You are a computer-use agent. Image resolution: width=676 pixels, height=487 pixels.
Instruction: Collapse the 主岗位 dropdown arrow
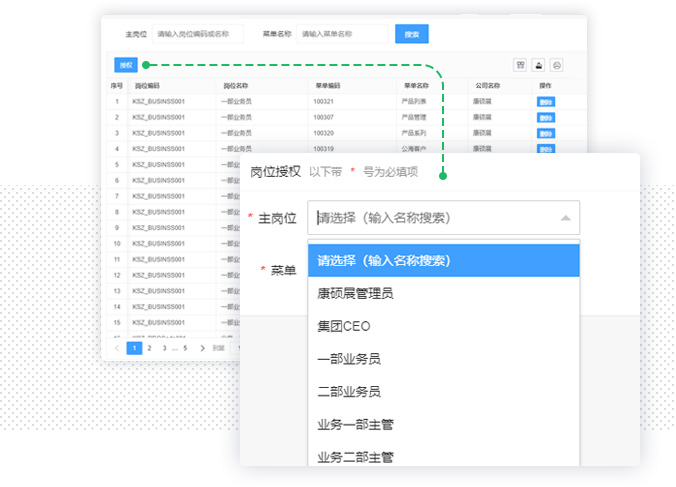pos(565,217)
